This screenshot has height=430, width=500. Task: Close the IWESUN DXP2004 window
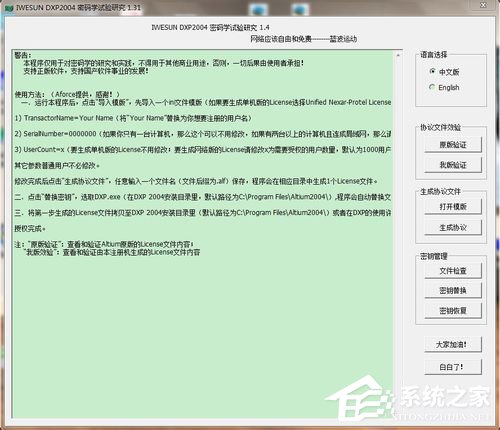[483, 5]
